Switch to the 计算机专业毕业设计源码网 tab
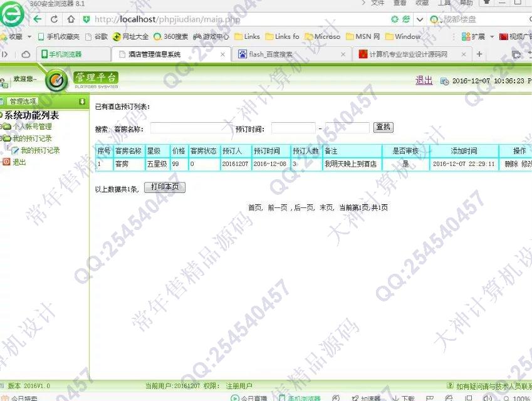 409,55
